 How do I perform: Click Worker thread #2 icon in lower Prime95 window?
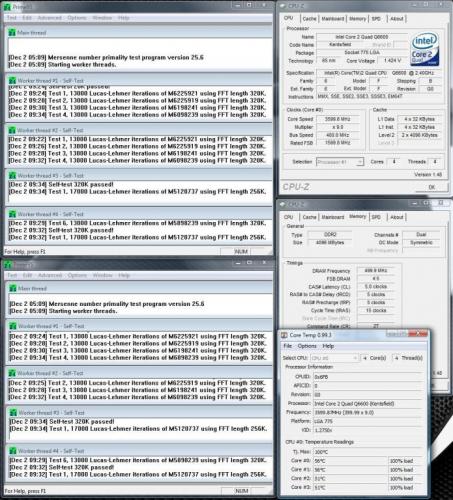pyautogui.click(x=13, y=373)
